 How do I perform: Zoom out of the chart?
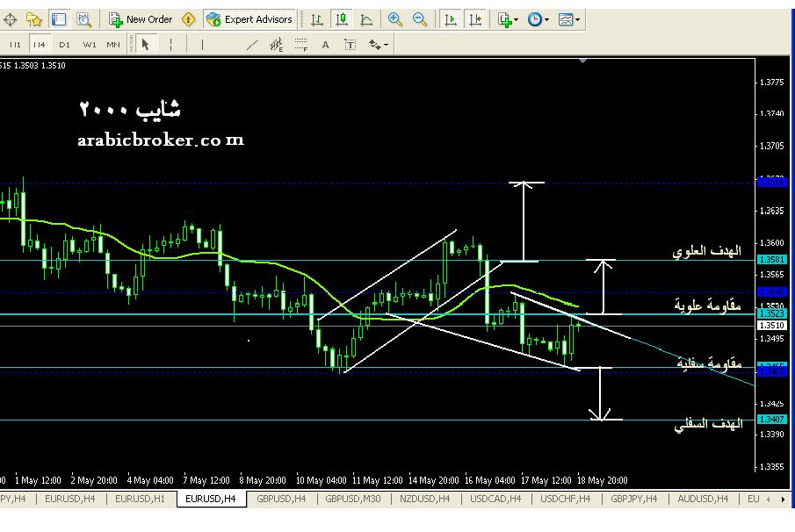coord(419,20)
